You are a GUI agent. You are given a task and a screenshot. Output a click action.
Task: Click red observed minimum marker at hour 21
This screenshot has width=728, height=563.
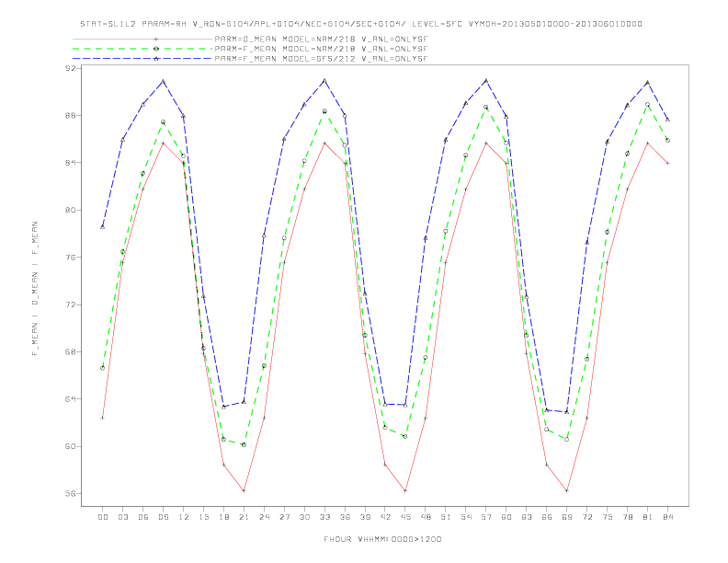pos(244,490)
